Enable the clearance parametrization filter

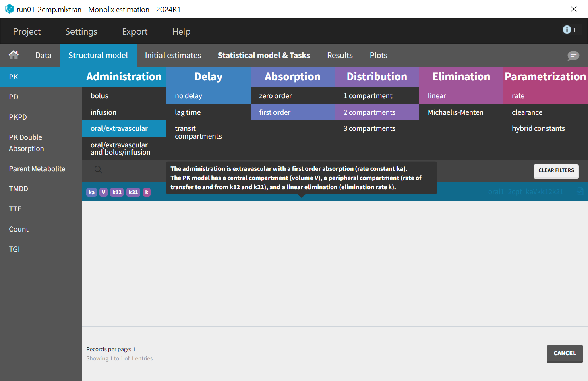tap(527, 112)
